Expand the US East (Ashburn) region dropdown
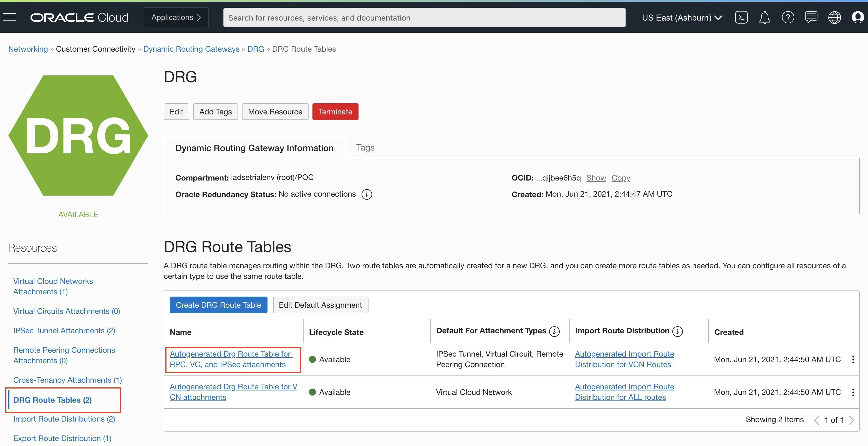Screen dimensions: 868x446 coord(682,17)
